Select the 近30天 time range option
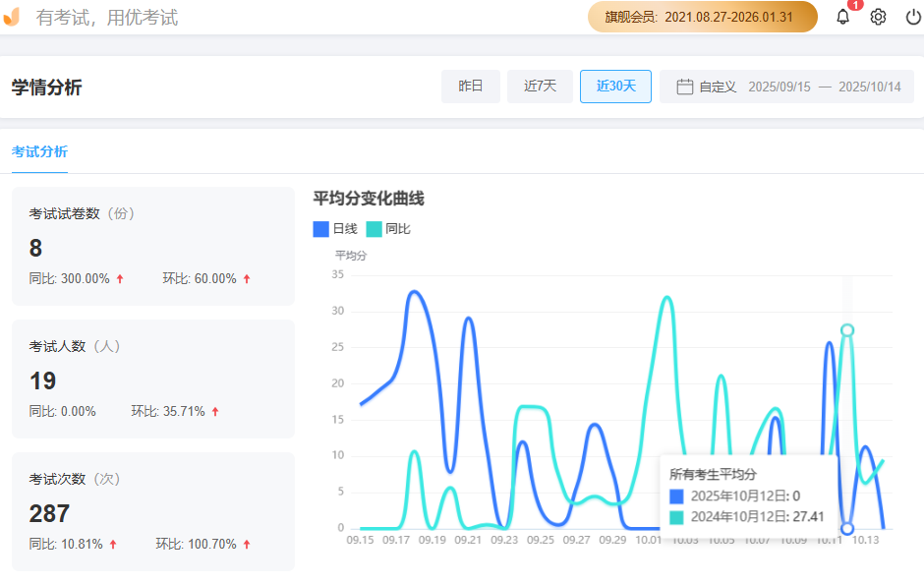The height and width of the screenshot is (584, 924). tap(614, 86)
